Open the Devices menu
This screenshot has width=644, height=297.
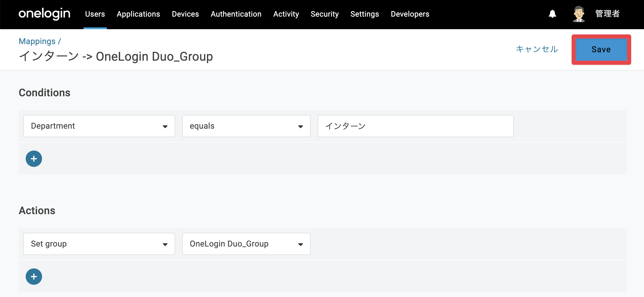(185, 14)
